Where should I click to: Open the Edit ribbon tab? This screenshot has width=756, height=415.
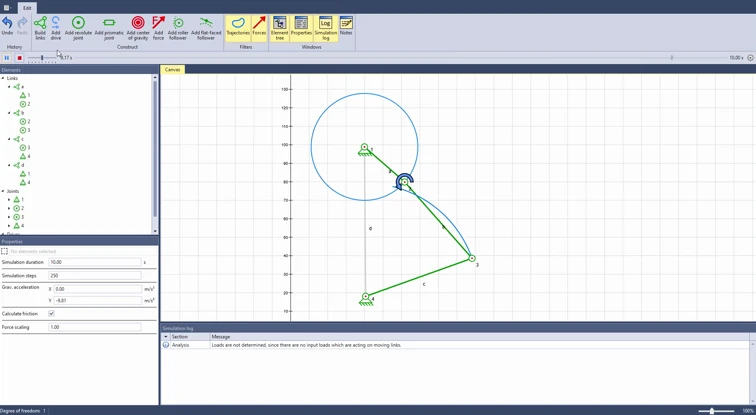point(27,8)
